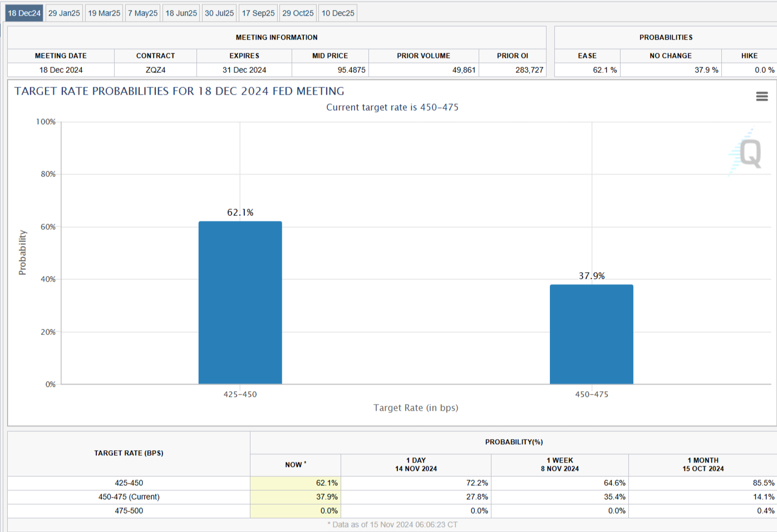Open the 7 May25 meeting tab
Viewport: 777px width, 532px height.
(142, 12)
